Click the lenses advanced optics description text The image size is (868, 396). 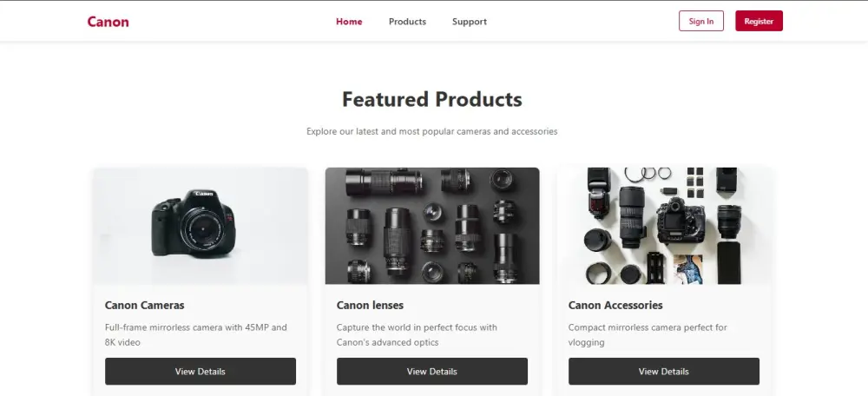click(x=417, y=334)
